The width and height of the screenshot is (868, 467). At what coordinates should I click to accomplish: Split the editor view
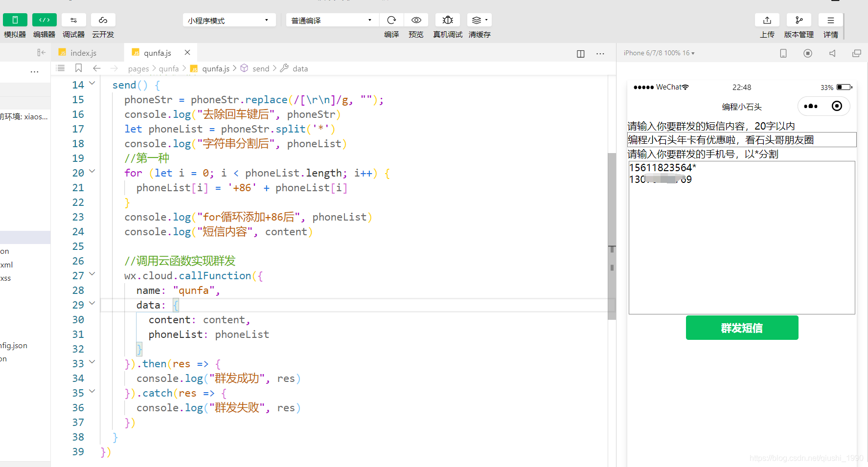point(581,54)
